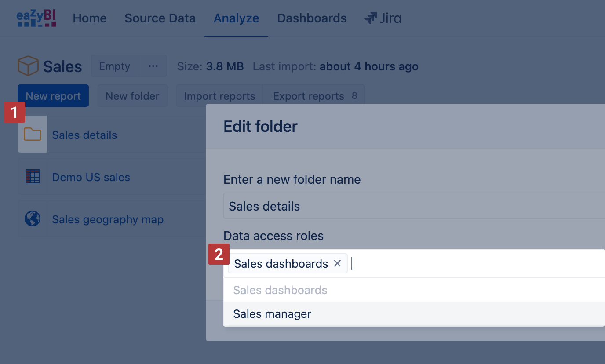The width and height of the screenshot is (605, 364).
Task: Click the Import reports button
Action: click(x=219, y=96)
